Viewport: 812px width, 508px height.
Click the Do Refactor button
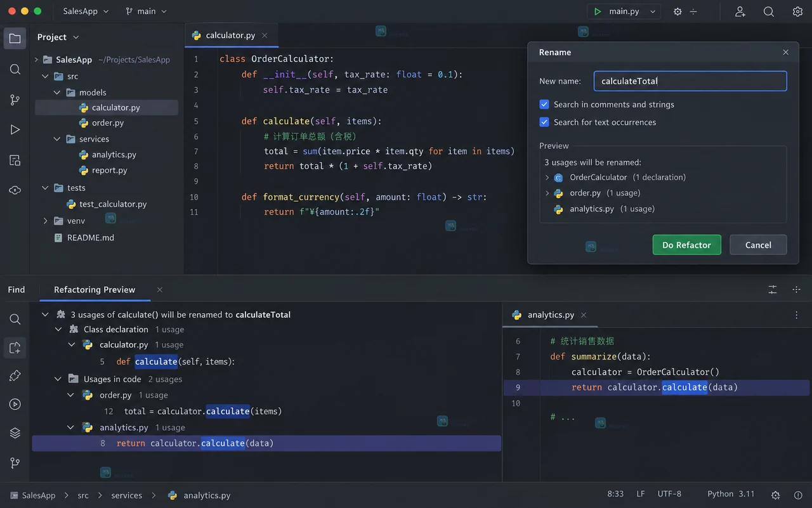(x=686, y=245)
